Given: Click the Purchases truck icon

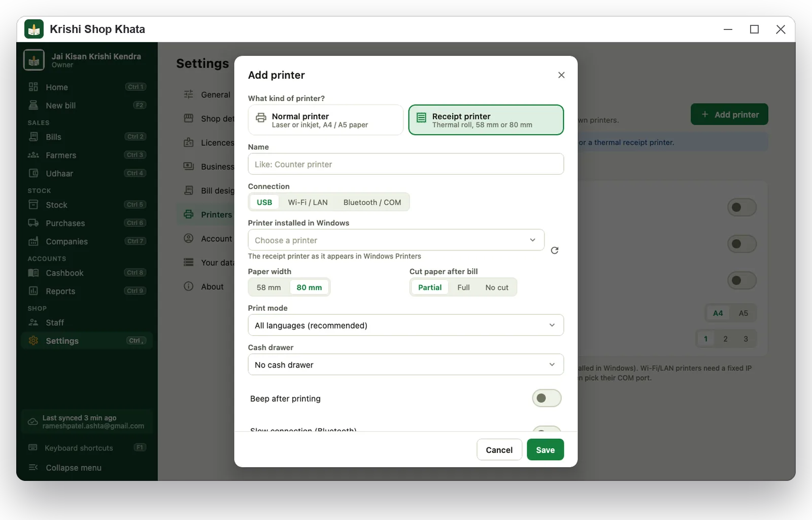Looking at the screenshot, I should pos(33,223).
